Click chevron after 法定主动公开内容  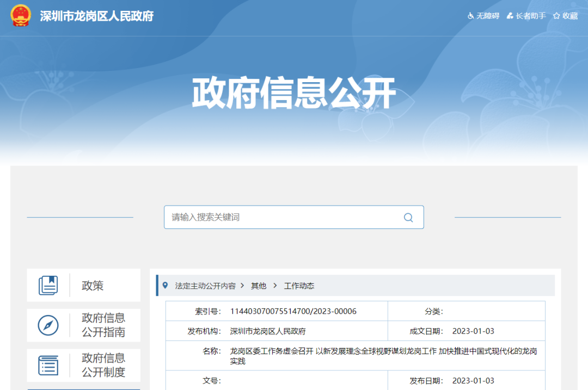tap(243, 286)
